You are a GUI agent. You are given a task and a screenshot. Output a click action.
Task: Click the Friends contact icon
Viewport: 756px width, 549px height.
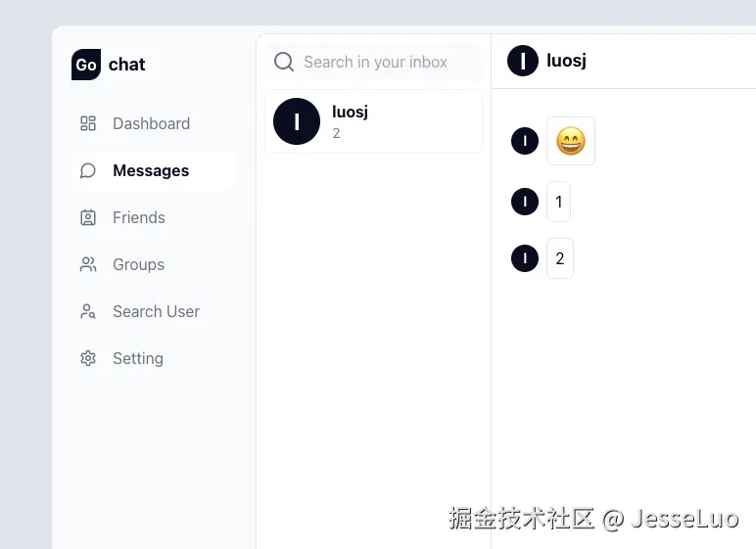[88, 217]
